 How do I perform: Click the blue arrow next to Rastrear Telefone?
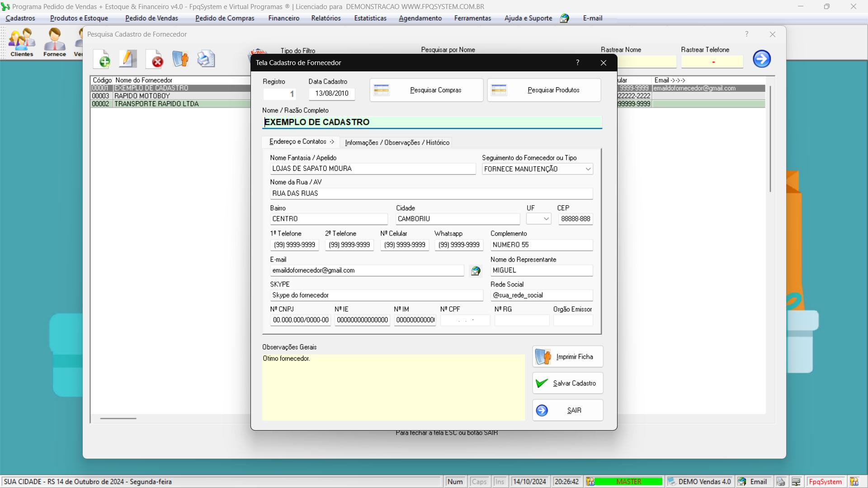[x=762, y=59]
